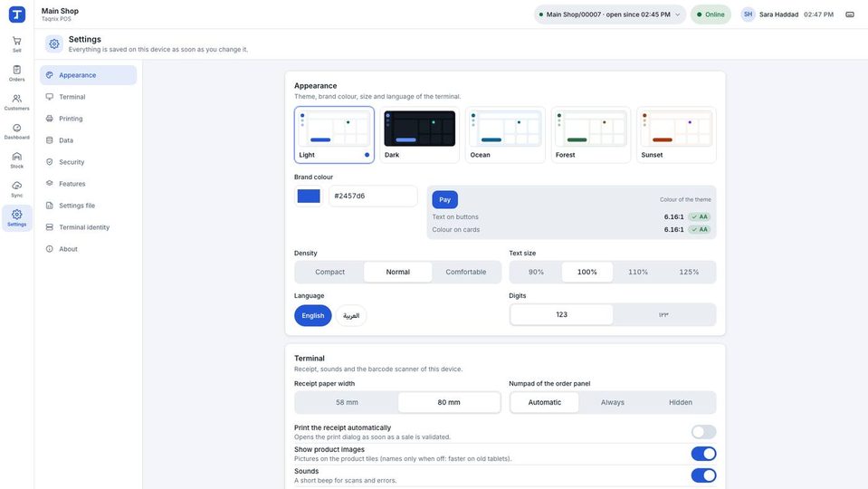Click the Settings header gear icon
Image resolution: width=868 pixels, height=489 pixels.
coord(54,43)
